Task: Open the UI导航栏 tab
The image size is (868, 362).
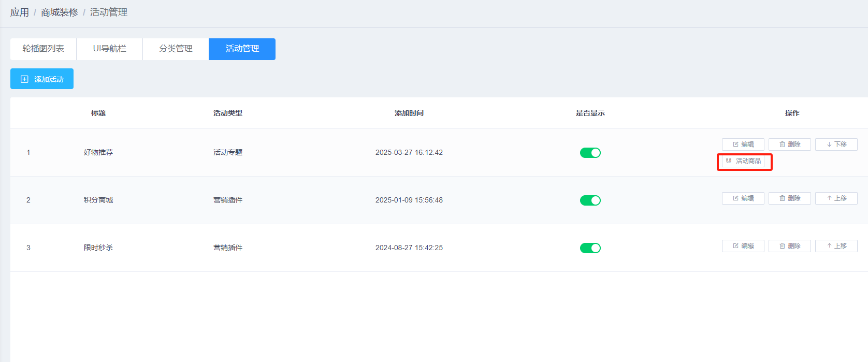Action: pos(109,49)
